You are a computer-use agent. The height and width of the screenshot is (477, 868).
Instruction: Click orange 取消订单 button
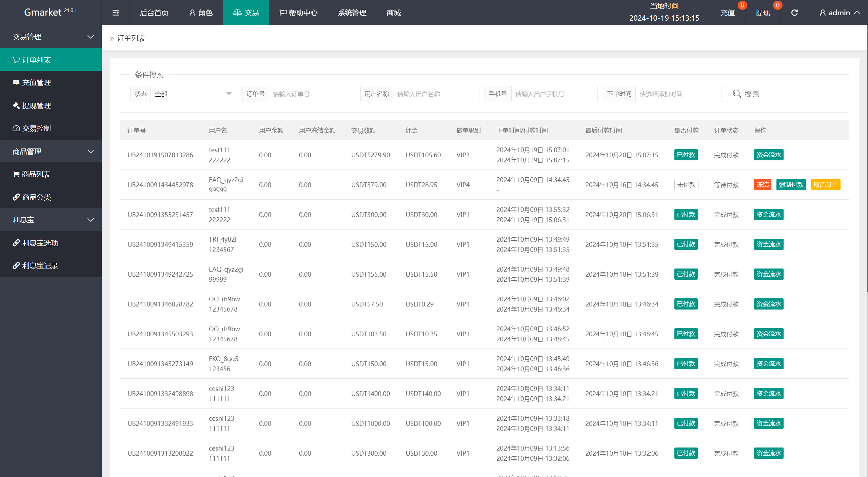(x=826, y=184)
